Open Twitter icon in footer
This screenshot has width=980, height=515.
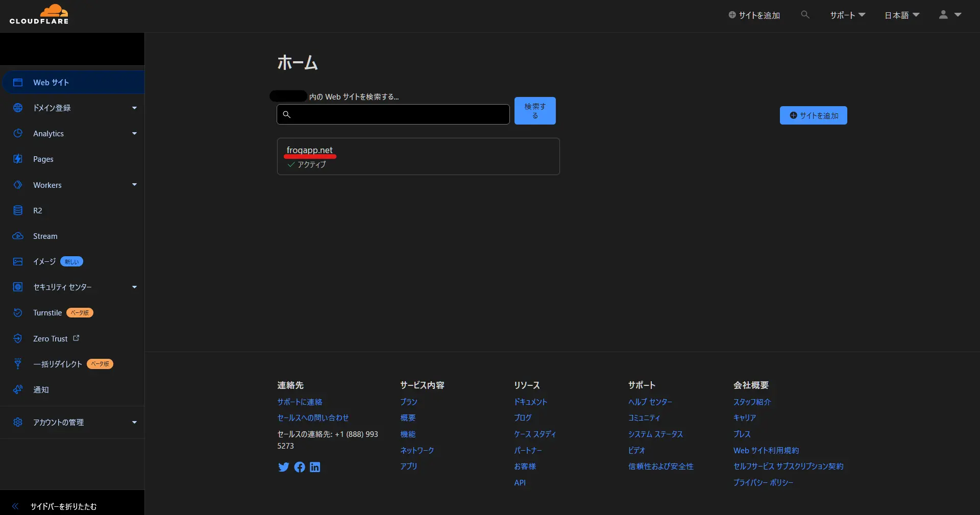(x=283, y=467)
